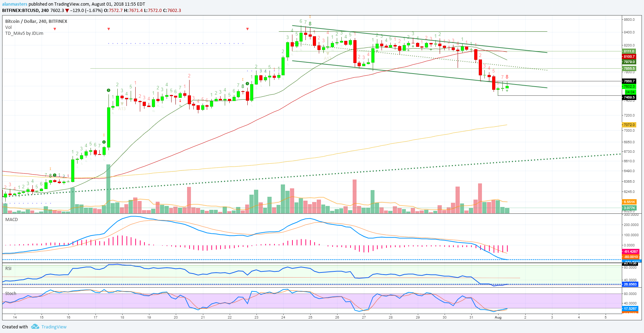This screenshot has width=644, height=333.
Task: Select the C:7602.3 close value in the header
Action: coord(172,10)
